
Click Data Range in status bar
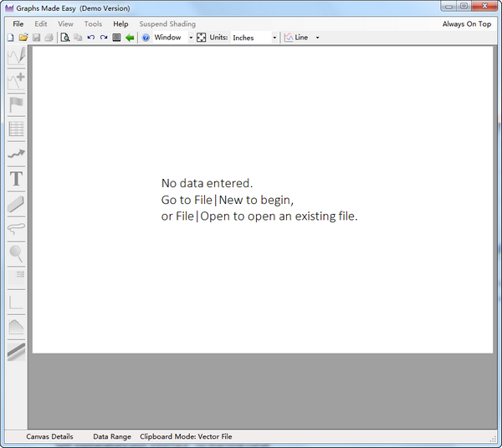[x=111, y=436]
